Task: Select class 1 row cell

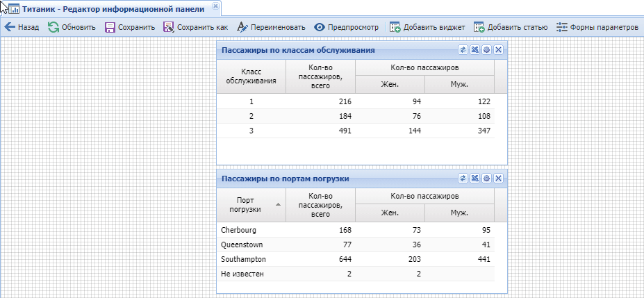Action: (x=251, y=101)
